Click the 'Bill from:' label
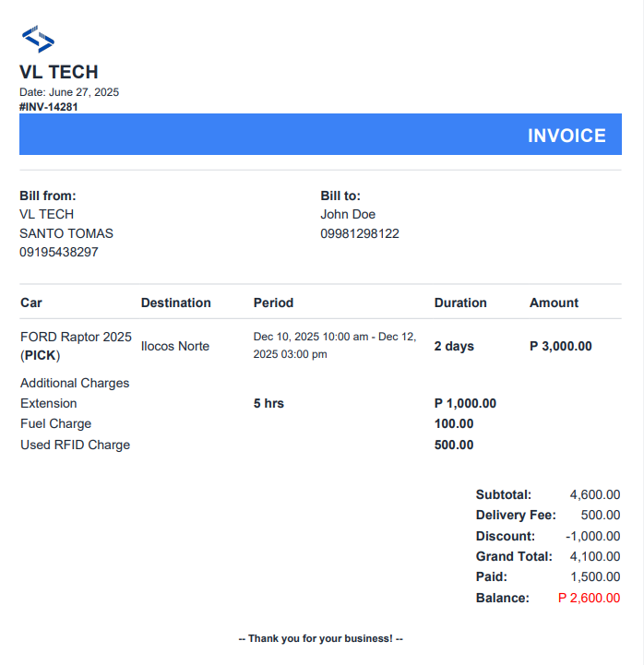 click(47, 196)
